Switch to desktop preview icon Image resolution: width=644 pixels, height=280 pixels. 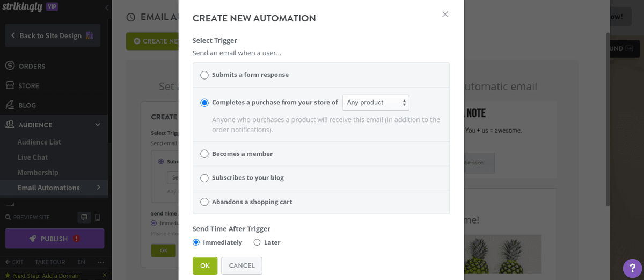(84, 217)
